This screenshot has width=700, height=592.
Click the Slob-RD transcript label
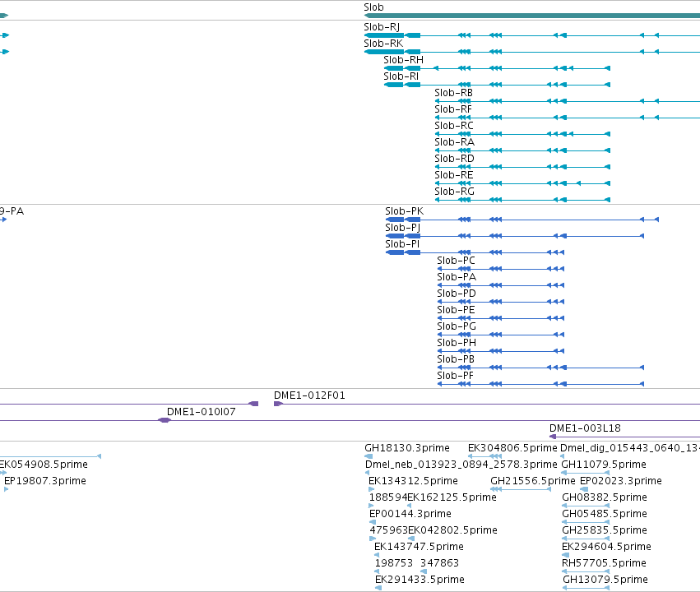454,159
